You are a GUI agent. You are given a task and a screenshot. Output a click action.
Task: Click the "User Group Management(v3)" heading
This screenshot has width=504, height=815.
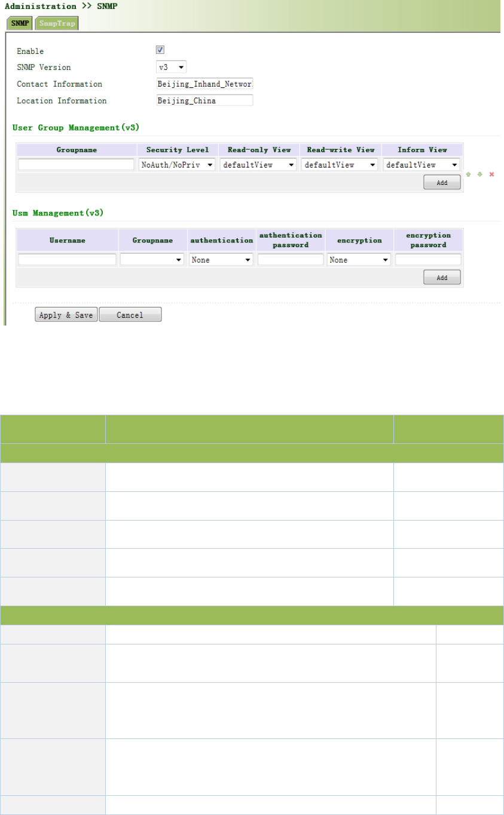76,127
